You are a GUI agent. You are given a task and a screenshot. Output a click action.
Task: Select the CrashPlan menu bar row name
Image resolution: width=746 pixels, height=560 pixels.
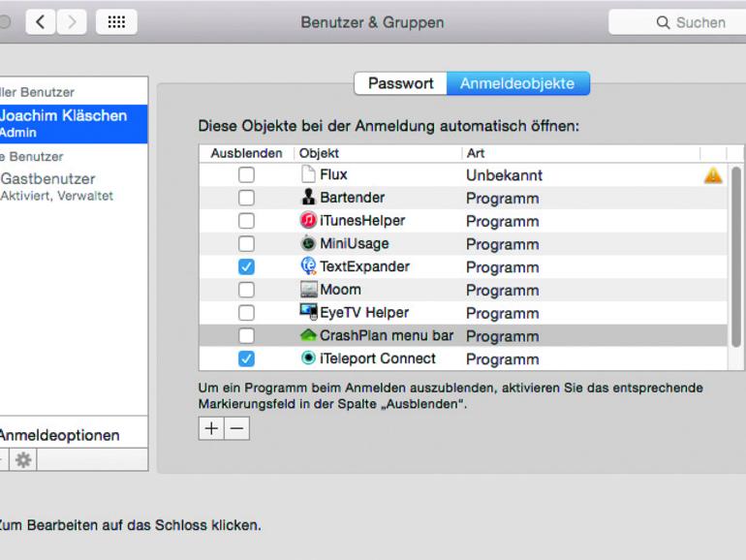coord(387,335)
